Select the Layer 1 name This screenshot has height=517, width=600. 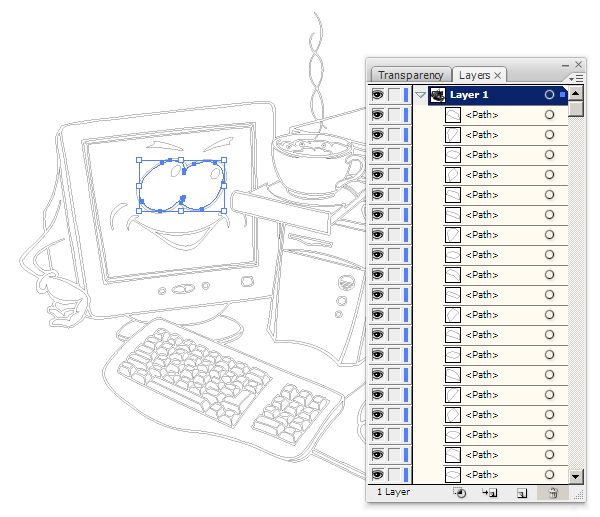pos(469,95)
